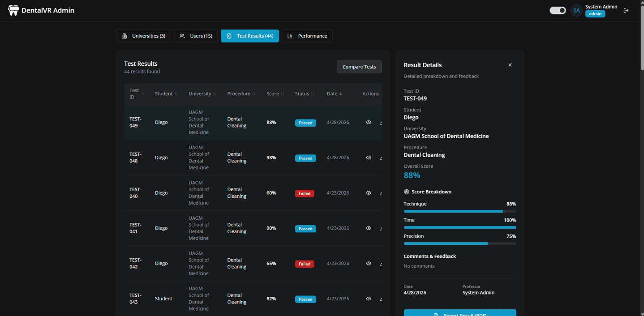Click the 65% score in the table
Image resolution: width=644 pixels, height=316 pixels.
click(271, 264)
